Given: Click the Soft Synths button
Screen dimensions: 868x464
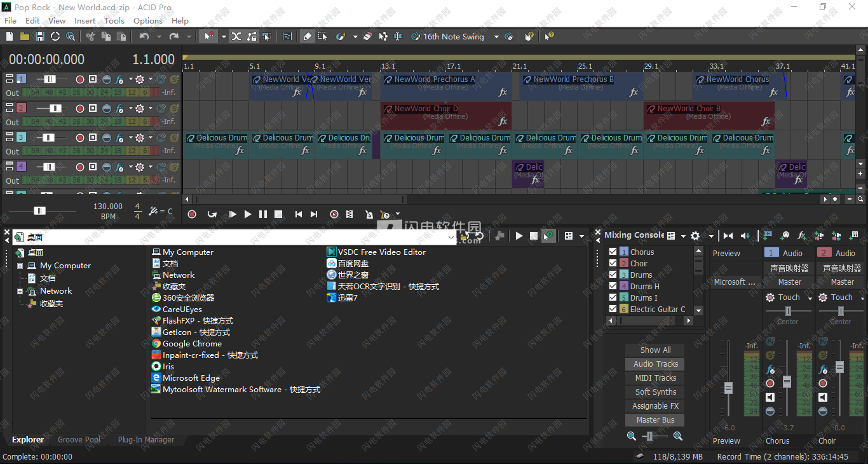Looking at the screenshot, I should 655,392.
